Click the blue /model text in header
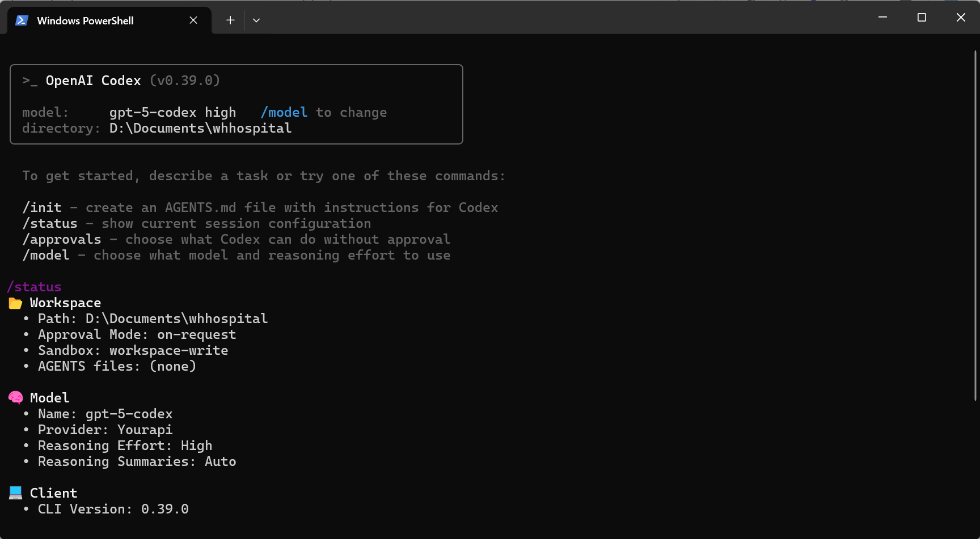This screenshot has height=539, width=980. click(x=284, y=112)
